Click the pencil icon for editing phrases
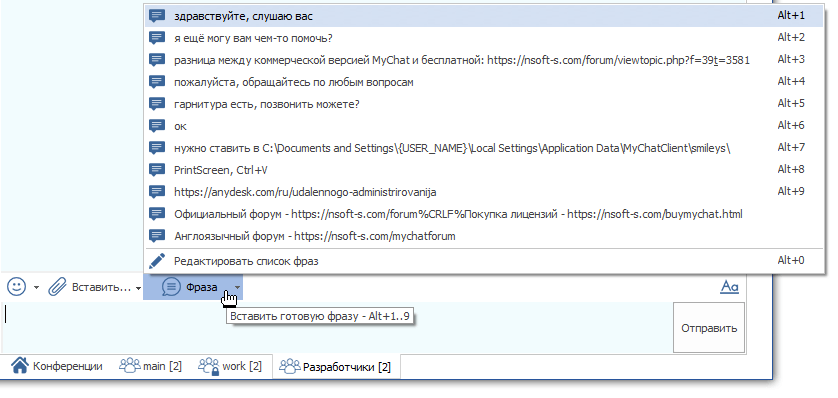 coord(157,261)
